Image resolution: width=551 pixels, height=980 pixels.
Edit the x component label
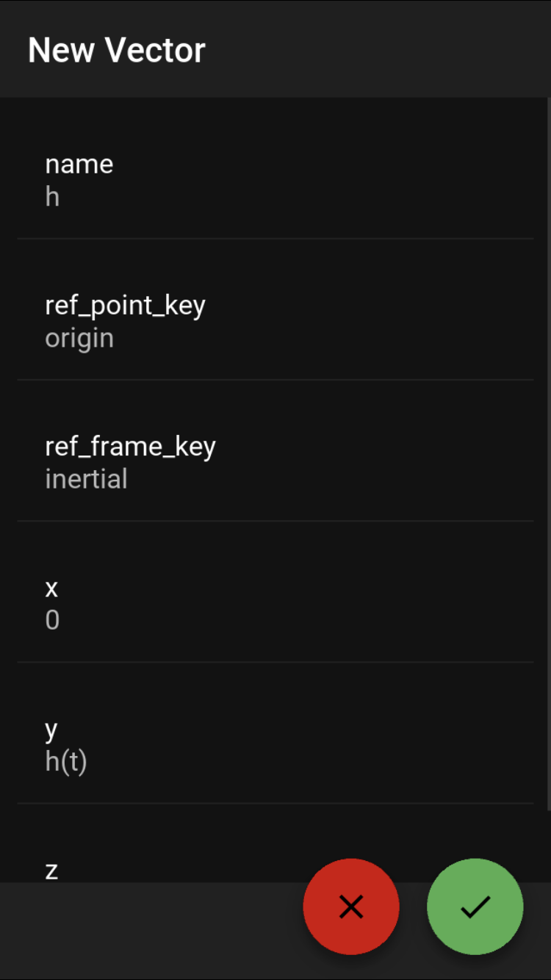[x=51, y=588]
